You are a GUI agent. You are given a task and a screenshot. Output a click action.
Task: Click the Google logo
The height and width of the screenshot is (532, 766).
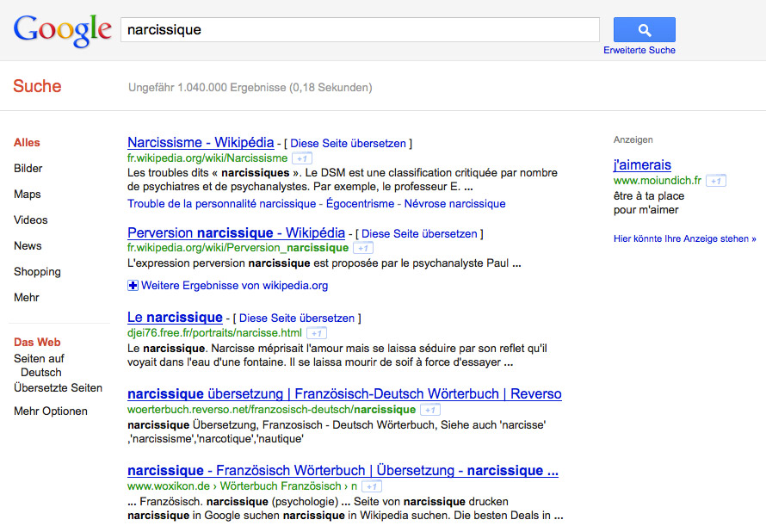(x=63, y=30)
